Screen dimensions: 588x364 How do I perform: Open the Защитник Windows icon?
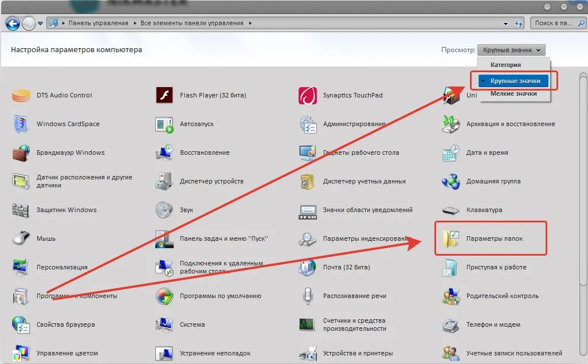(x=21, y=210)
